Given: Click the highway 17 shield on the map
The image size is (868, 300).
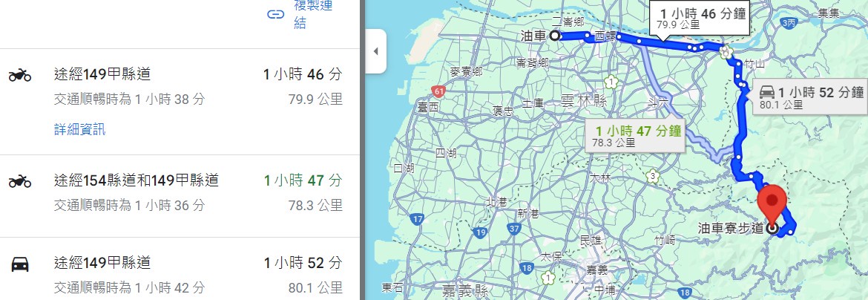Looking at the screenshot, I should coord(417,219).
